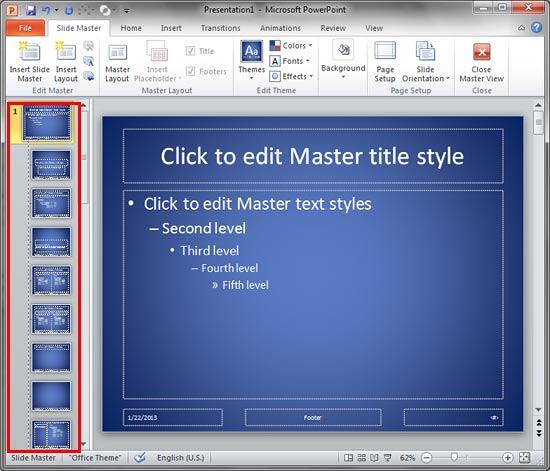Click the Next Slide double arrow
The width and height of the screenshot is (550, 471).
[x=539, y=434]
